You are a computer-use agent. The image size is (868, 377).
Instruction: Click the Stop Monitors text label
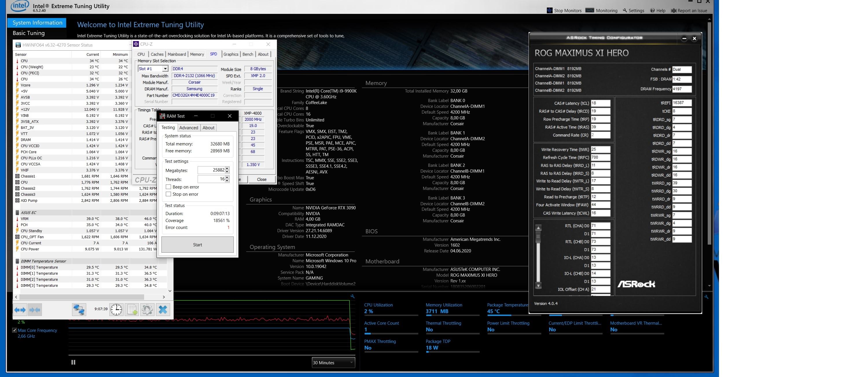pyautogui.click(x=568, y=10)
